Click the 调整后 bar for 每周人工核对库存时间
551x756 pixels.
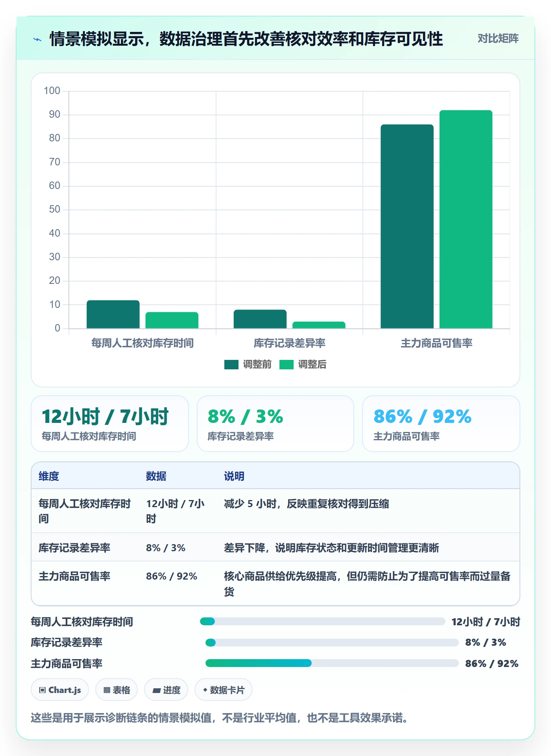[172, 320]
